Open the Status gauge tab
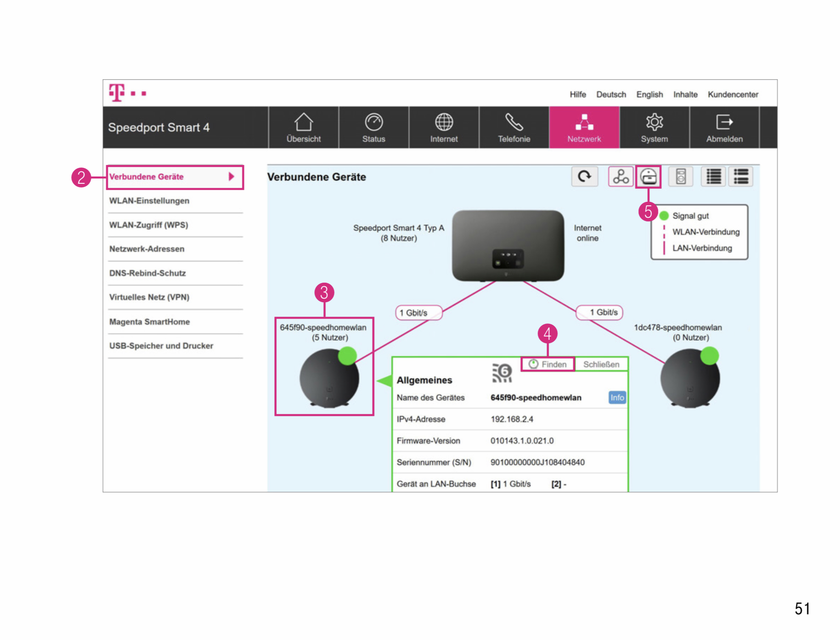This screenshot has width=840, height=640. (373, 127)
